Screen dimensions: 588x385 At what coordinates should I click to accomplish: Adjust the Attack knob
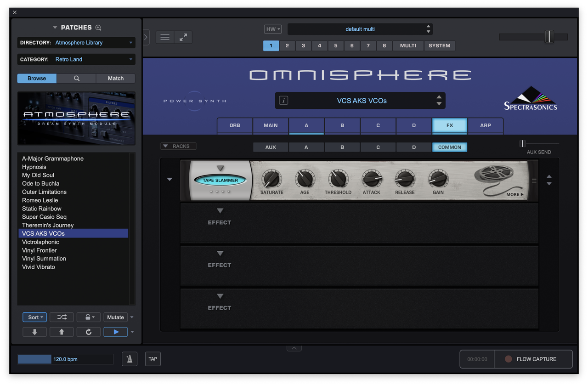pyautogui.click(x=371, y=179)
